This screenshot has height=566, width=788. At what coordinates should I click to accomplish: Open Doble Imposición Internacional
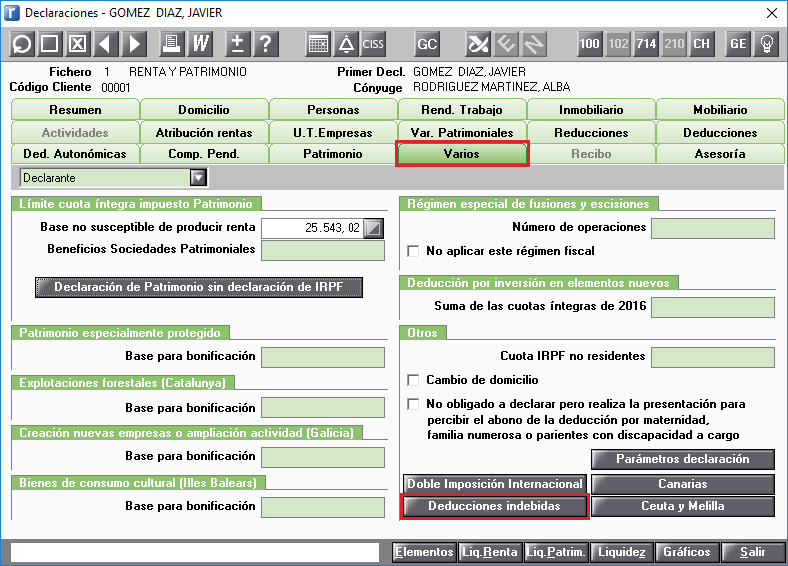[x=495, y=484]
